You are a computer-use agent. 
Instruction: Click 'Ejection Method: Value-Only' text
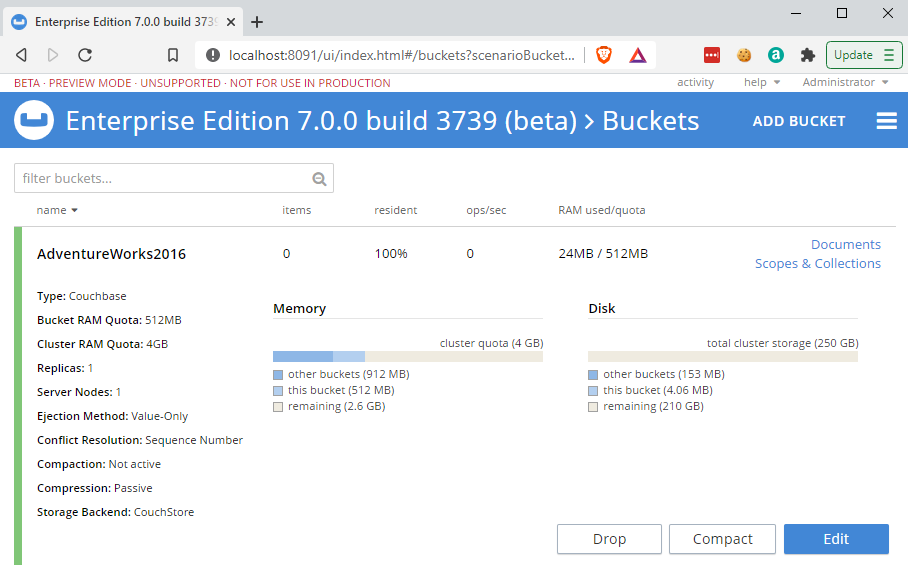click(112, 416)
